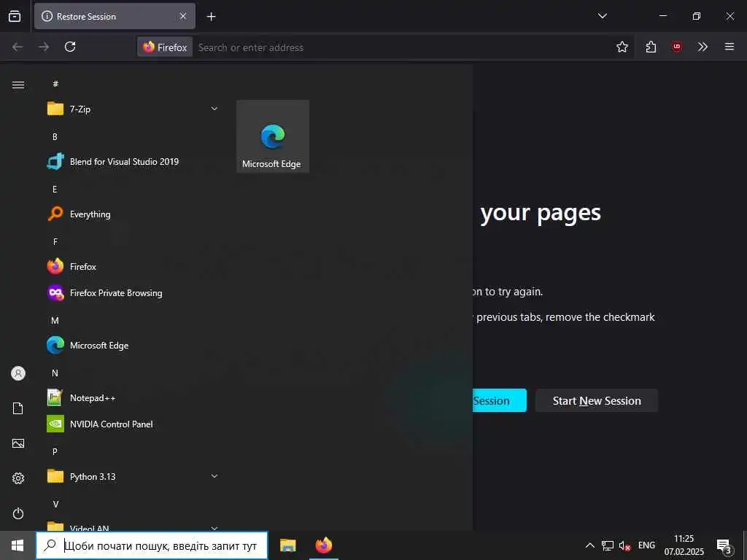747x560 pixels.
Task: Open the # letter index header
Action: [55, 84]
